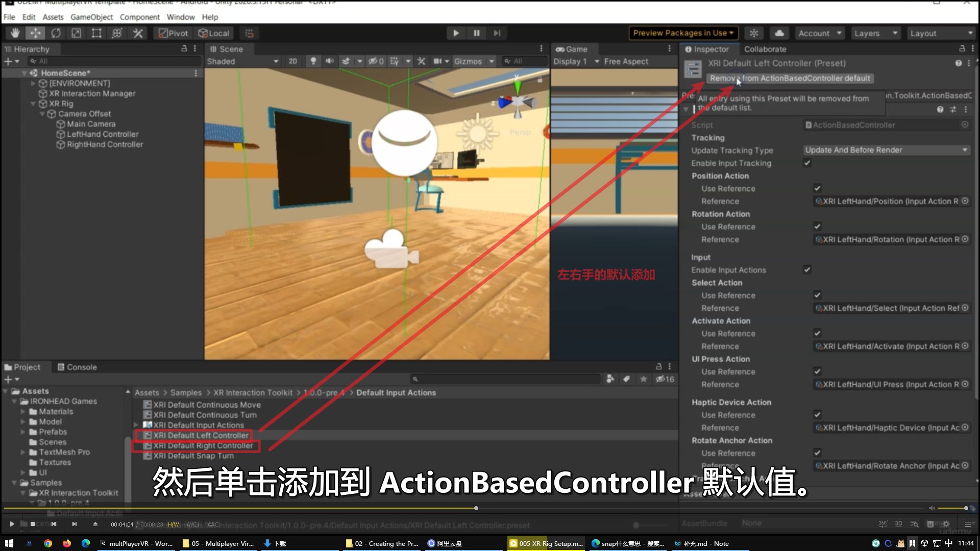Collapse the XR Rig hierarchy item

[x=33, y=104]
